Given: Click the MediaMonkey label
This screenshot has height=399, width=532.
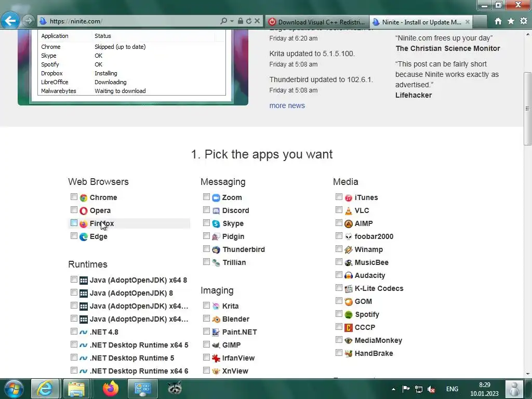Looking at the screenshot, I should pyautogui.click(x=378, y=341).
